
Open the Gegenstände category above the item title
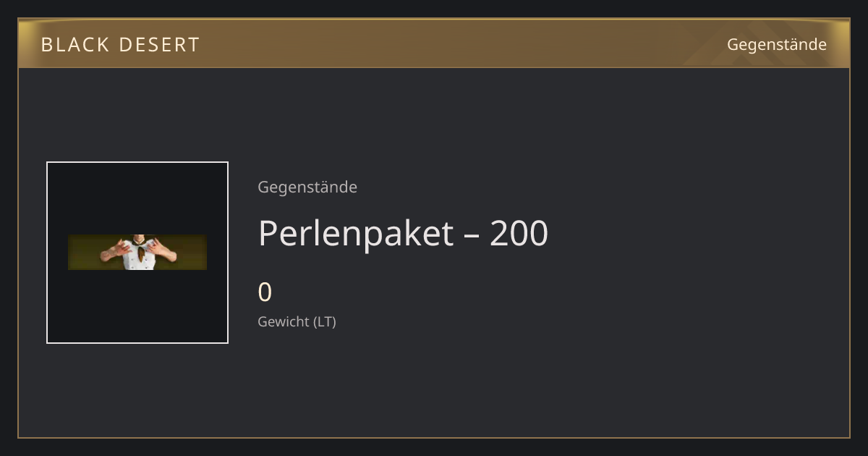click(307, 187)
